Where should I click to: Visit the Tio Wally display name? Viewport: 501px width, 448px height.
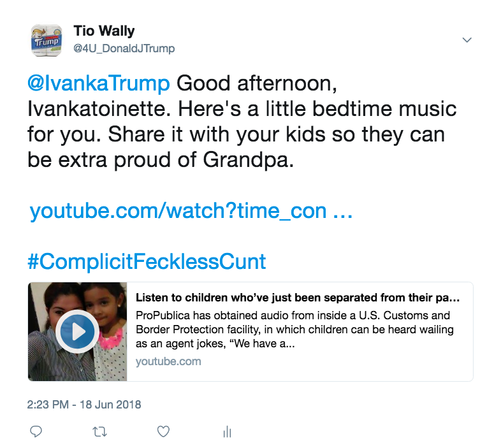tap(104, 31)
